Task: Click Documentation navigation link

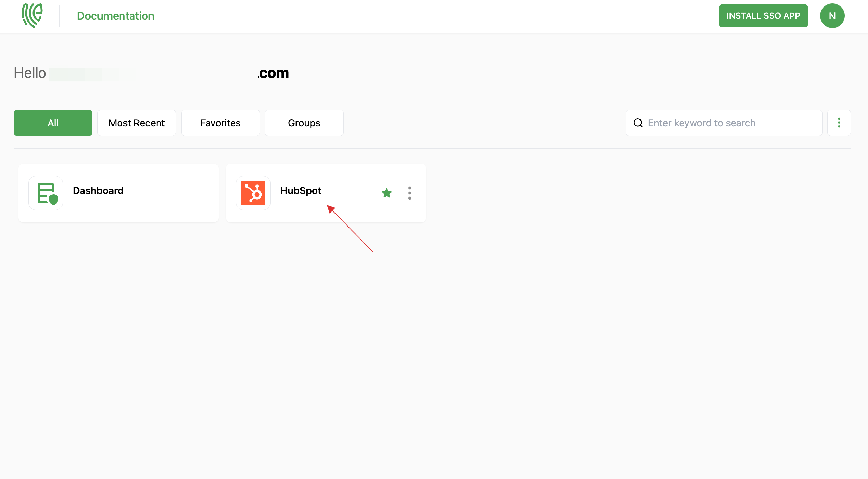Action: (x=116, y=15)
